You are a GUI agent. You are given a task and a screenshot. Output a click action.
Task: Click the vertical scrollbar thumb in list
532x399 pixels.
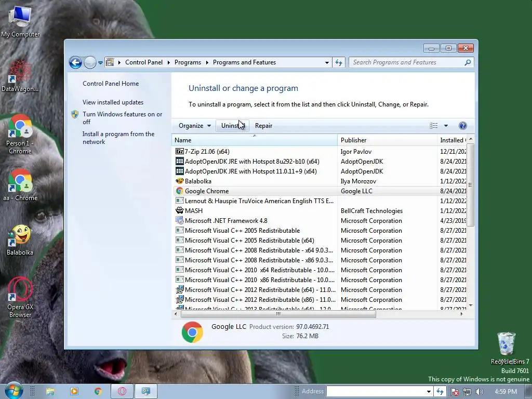tap(470, 184)
